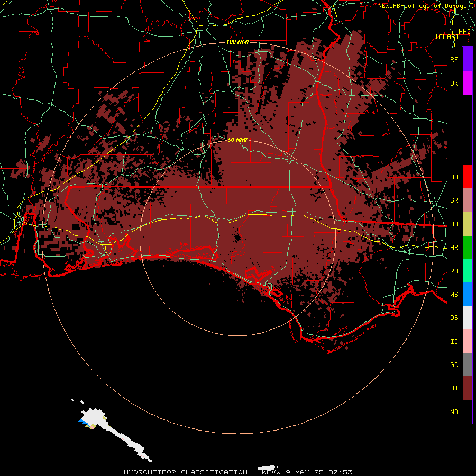
Task: Click the IC light pink legend swatch
Action: coord(467,341)
